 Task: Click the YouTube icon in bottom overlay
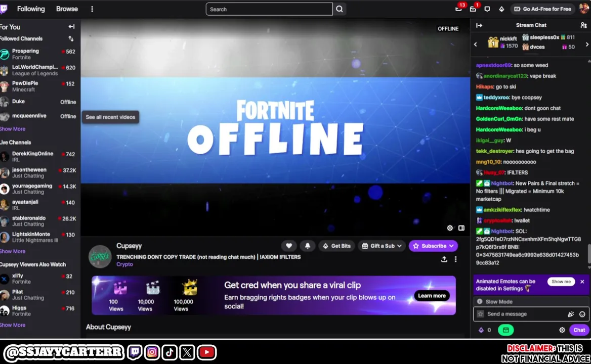[x=207, y=352]
